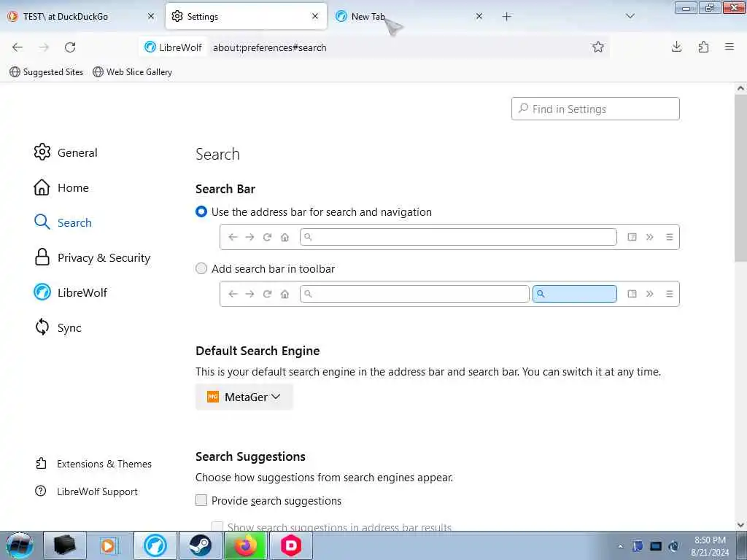Close the New Tab tab
The image size is (747, 560).
[479, 16]
